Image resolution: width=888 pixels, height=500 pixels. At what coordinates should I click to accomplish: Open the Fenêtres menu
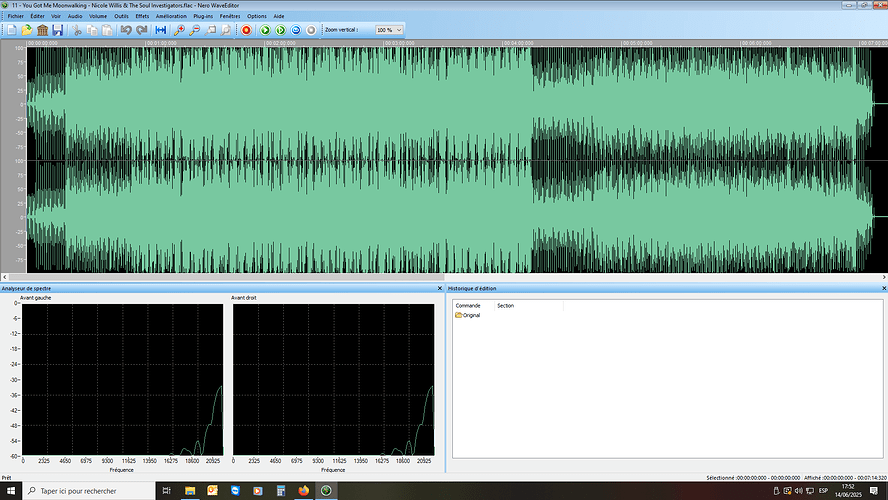pos(230,16)
